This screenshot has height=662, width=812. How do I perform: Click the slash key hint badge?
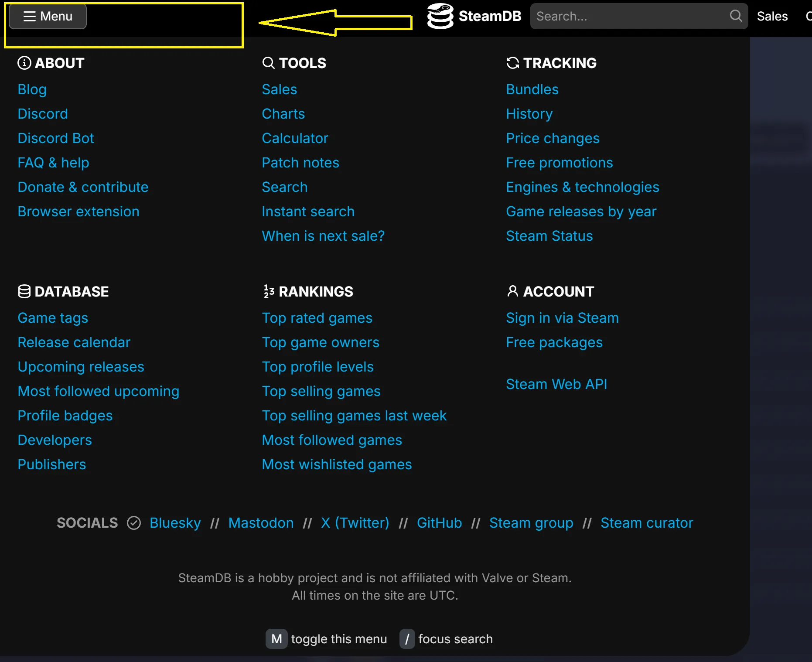click(x=407, y=639)
